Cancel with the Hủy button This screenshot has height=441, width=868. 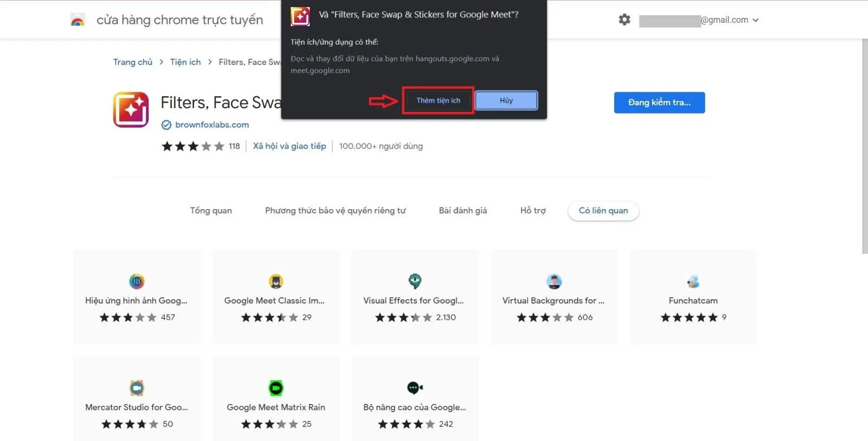(x=506, y=100)
